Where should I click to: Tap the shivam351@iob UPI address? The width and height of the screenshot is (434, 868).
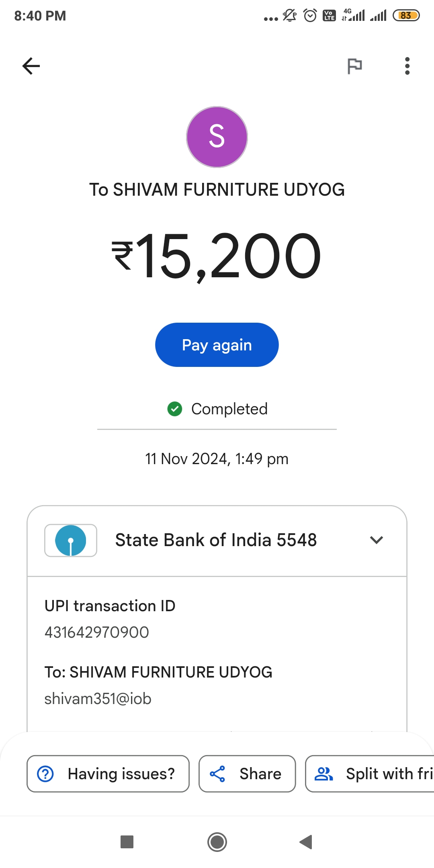point(98,699)
